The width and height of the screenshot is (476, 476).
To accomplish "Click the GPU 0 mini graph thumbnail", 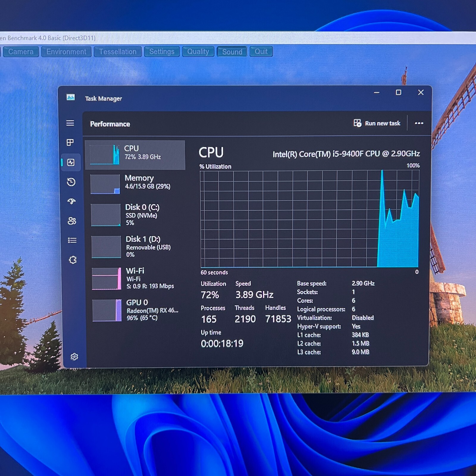I will point(107,310).
